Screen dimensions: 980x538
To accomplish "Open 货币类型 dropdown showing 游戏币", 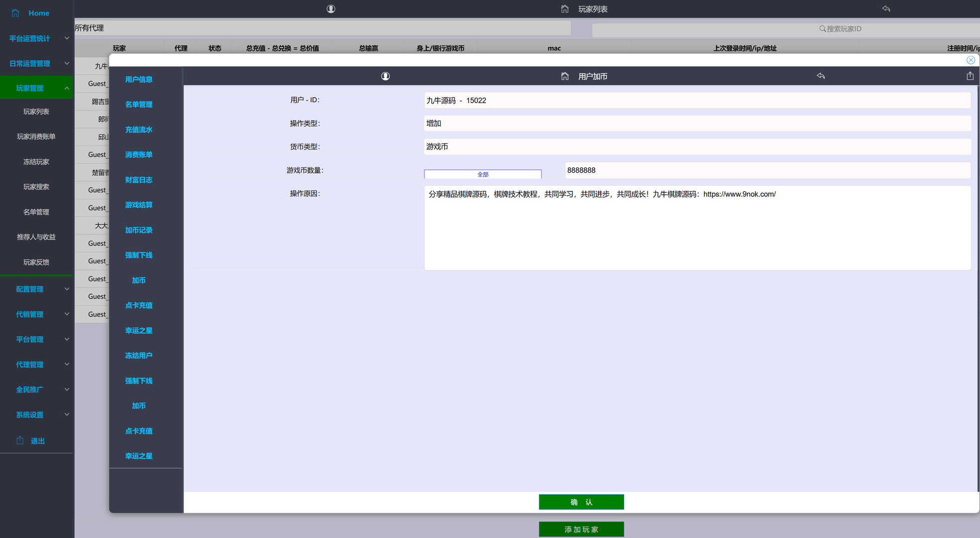I will coord(697,147).
